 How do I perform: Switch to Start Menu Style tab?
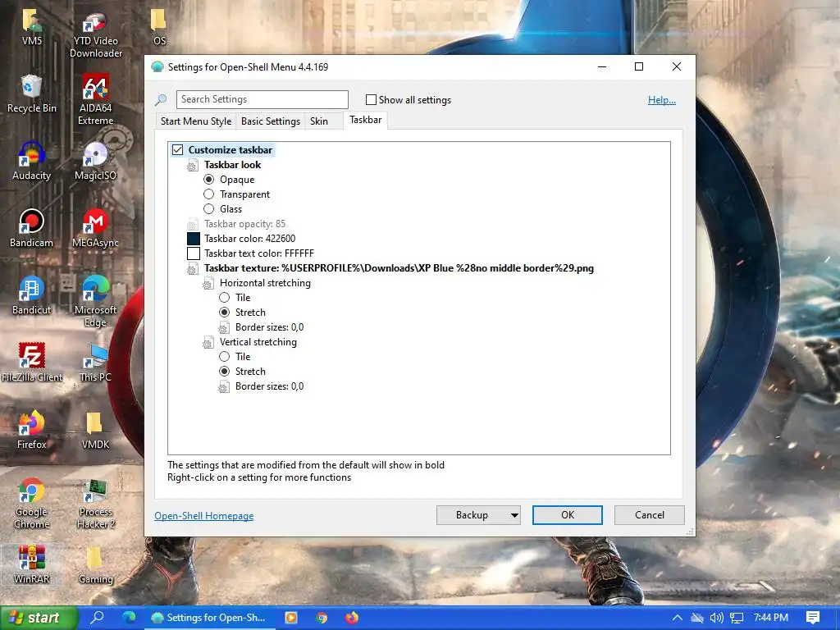coord(196,121)
